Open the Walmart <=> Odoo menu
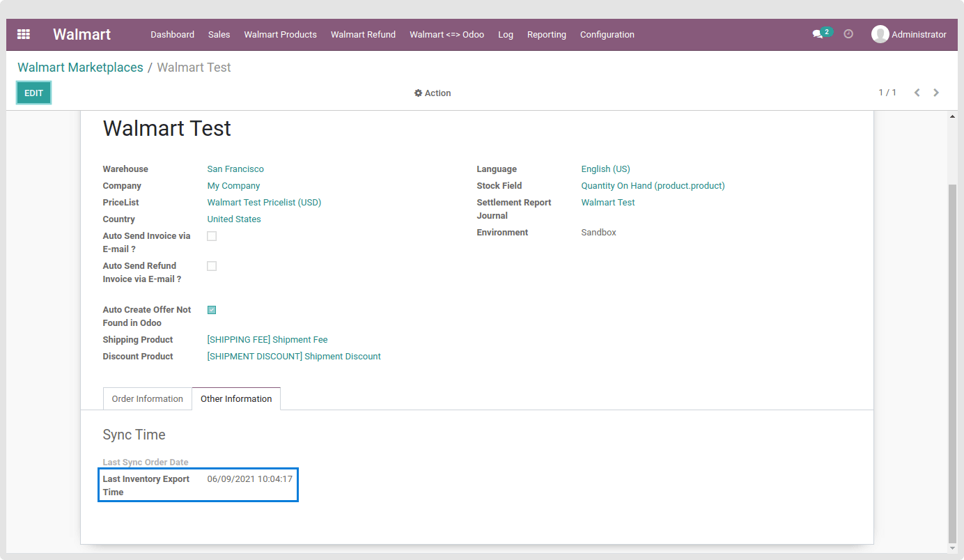This screenshot has width=964, height=560. point(446,34)
